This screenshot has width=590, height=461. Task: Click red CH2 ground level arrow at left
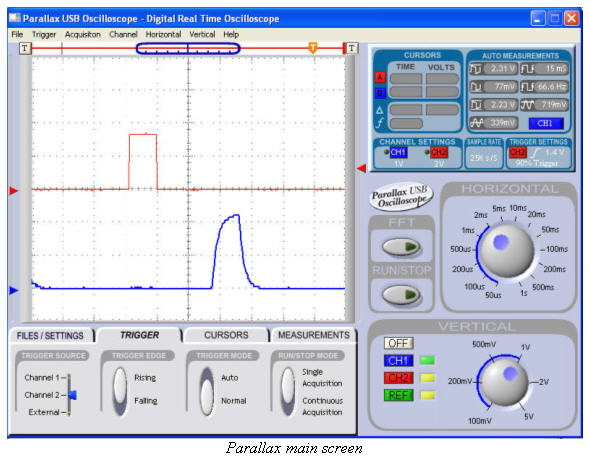pos(14,190)
